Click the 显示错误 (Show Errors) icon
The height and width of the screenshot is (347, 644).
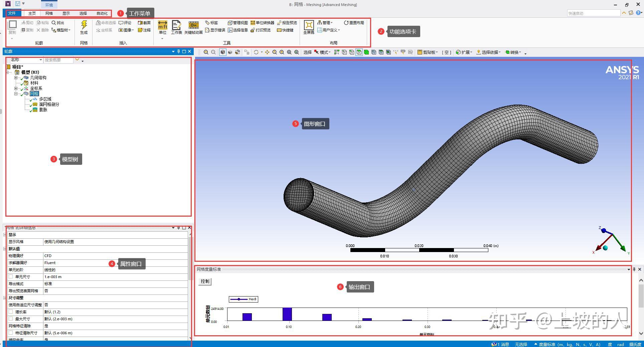click(207, 30)
